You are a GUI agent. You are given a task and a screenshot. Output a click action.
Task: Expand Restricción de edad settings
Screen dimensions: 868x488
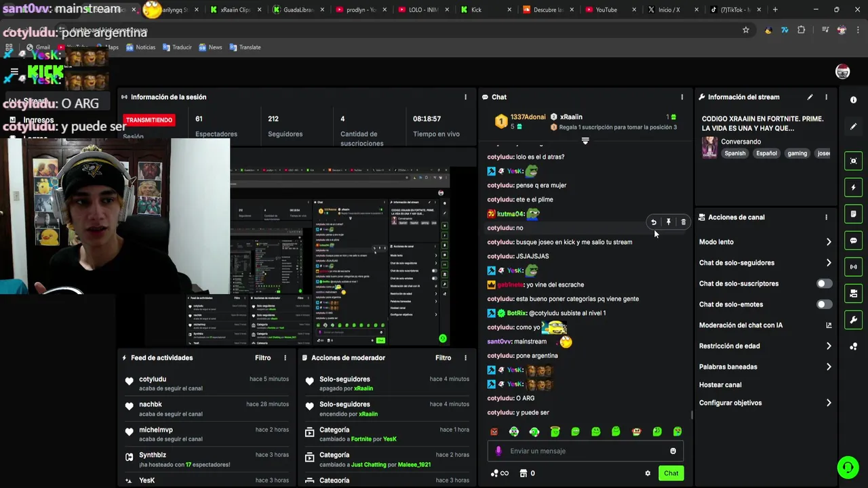point(829,346)
